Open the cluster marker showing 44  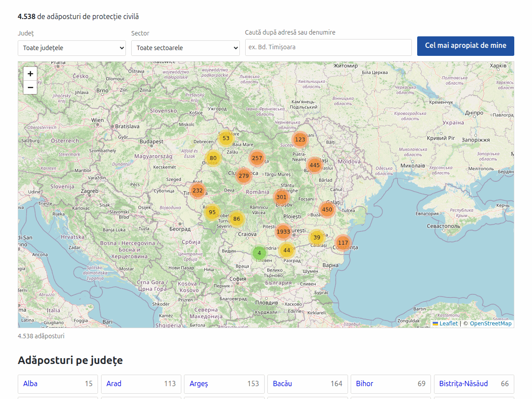tap(287, 250)
